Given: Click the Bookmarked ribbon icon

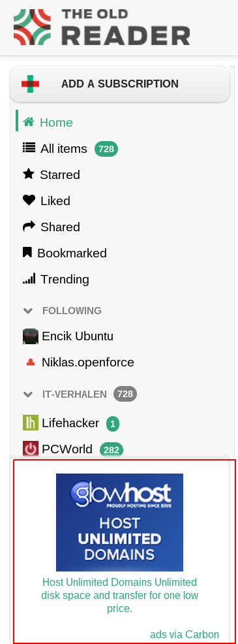Looking at the screenshot, I should tap(27, 252).
